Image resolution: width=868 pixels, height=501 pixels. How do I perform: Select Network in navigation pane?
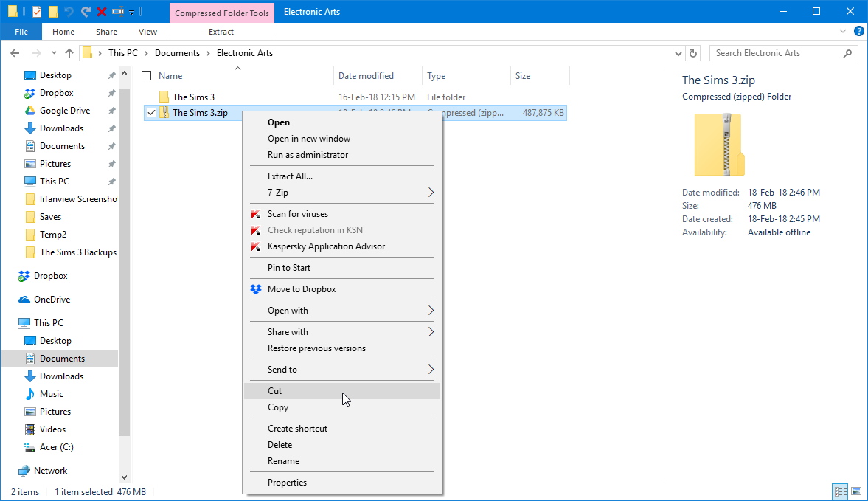coord(50,471)
